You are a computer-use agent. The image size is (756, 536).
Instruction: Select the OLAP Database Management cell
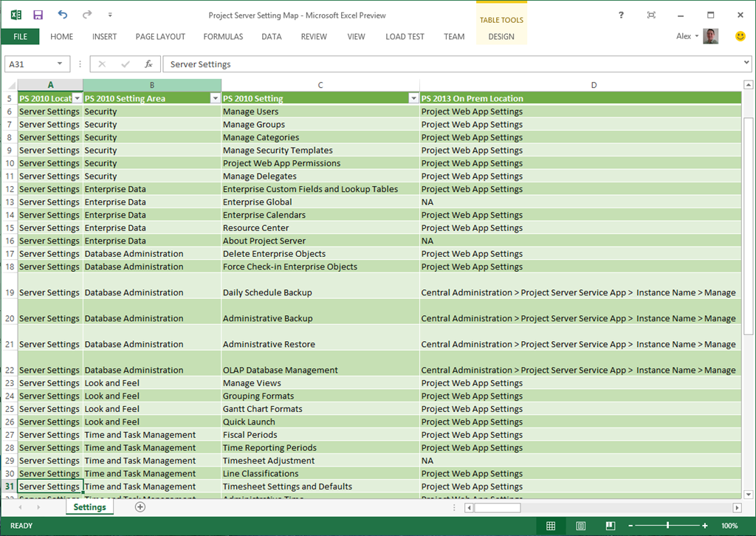320,363
